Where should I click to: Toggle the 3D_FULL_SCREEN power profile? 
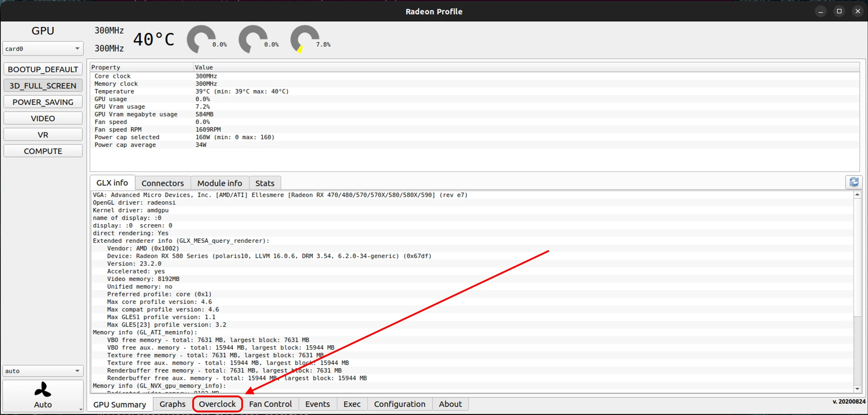[x=43, y=86]
